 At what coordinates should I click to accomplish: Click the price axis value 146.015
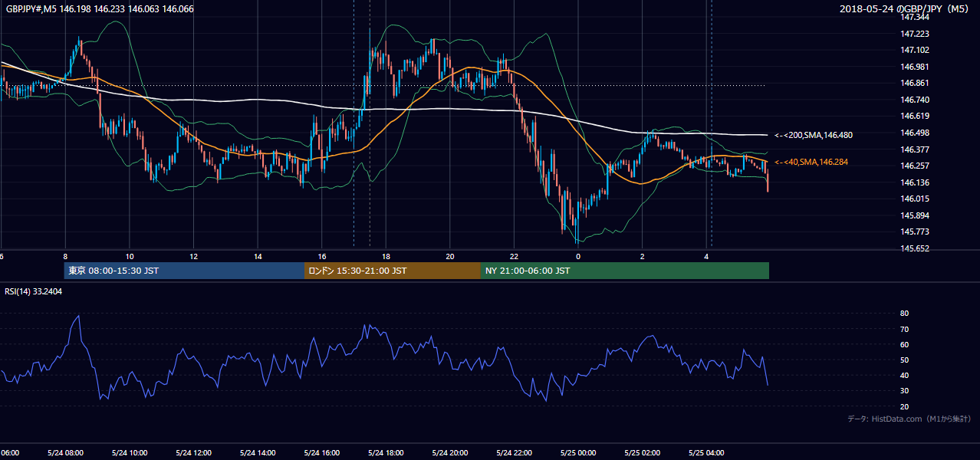tap(915, 199)
